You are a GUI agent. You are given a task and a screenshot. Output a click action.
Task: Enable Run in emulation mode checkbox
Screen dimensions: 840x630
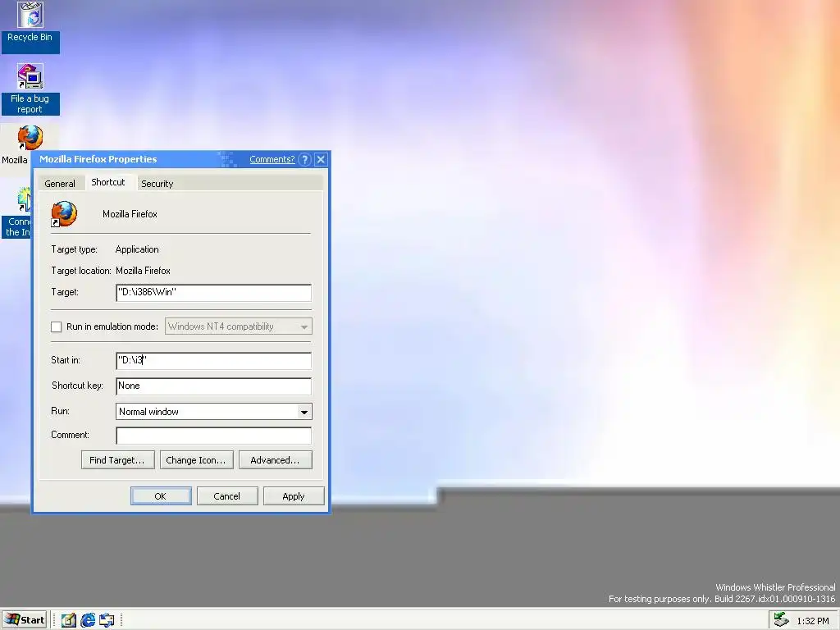click(57, 326)
